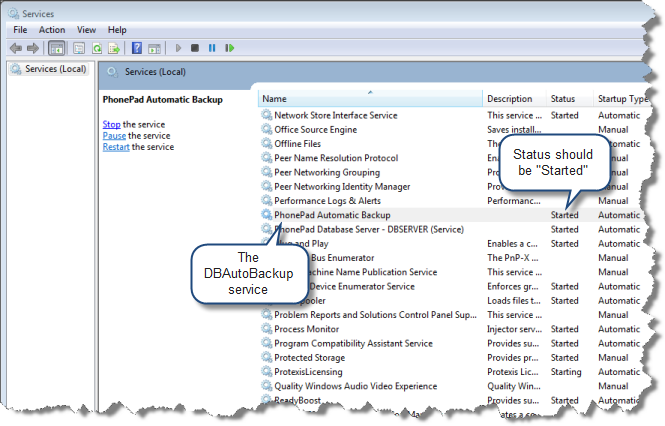The width and height of the screenshot is (665, 426).
Task: Sort by the Description column header
Action: click(x=514, y=98)
